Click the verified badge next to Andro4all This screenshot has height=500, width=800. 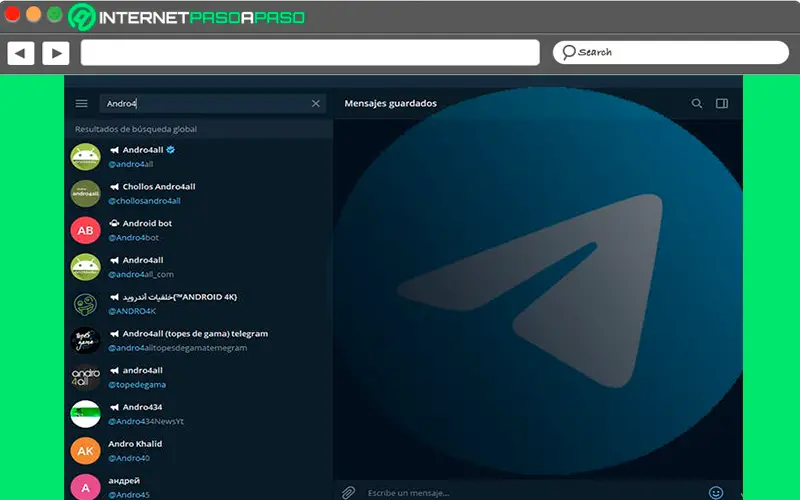pos(171,149)
